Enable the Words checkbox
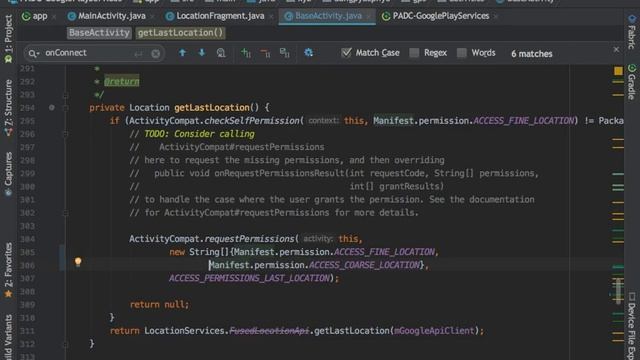Image resolution: width=640 pixels, height=360 pixels. tap(462, 53)
